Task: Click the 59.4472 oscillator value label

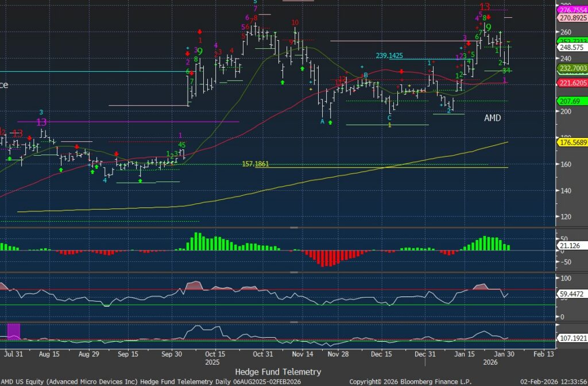Action: pyautogui.click(x=571, y=295)
